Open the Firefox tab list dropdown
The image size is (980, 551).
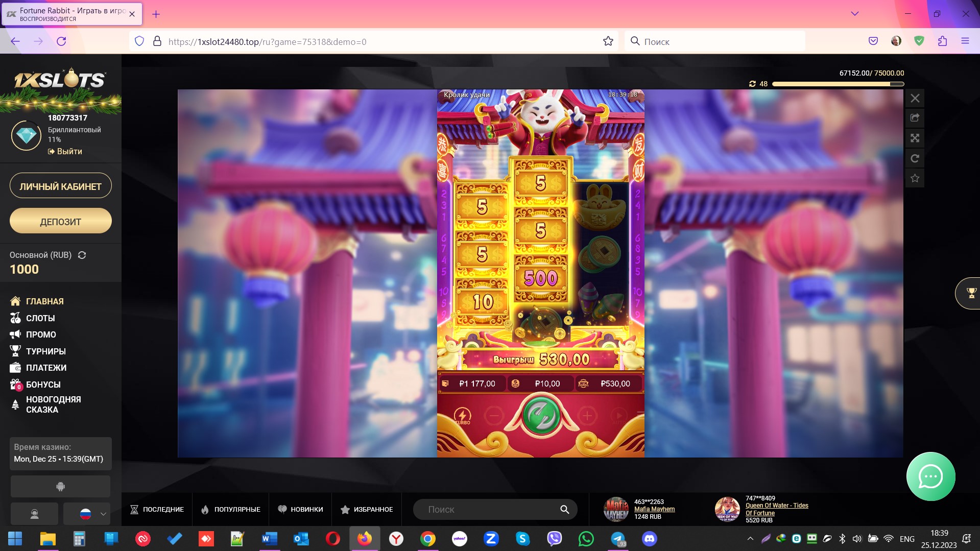pyautogui.click(x=854, y=14)
